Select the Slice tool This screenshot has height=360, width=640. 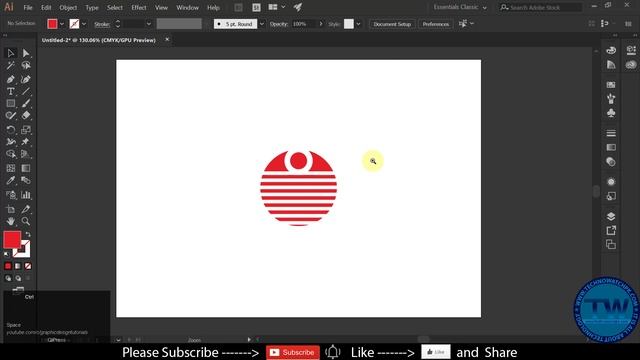(26, 209)
